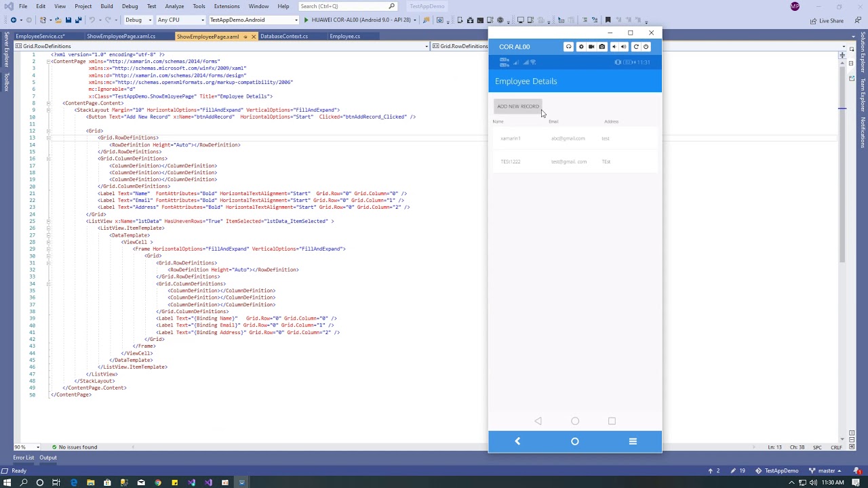The height and width of the screenshot is (488, 868).
Task: Start debugging on HUAWEI COR-AL00
Action: (x=357, y=20)
